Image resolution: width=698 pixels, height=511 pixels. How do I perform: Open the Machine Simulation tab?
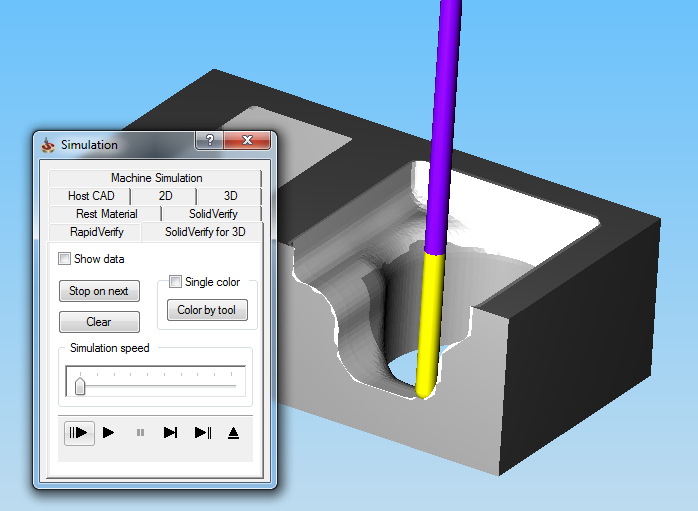tap(156, 178)
